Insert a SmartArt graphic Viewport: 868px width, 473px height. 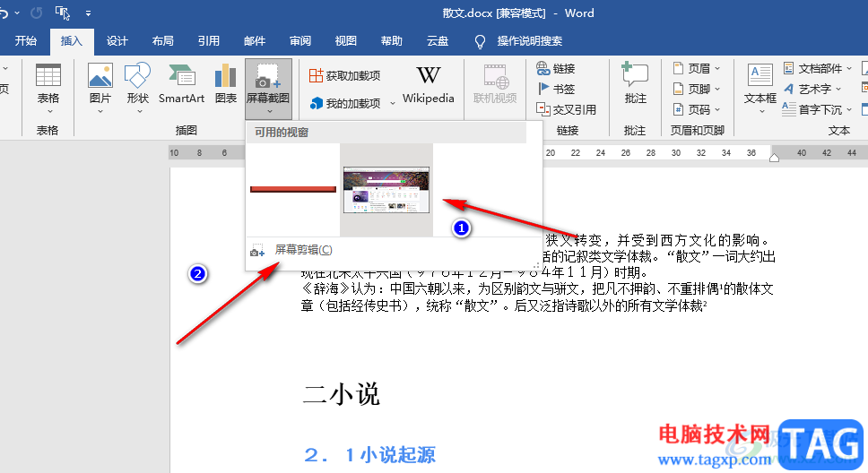click(x=181, y=84)
